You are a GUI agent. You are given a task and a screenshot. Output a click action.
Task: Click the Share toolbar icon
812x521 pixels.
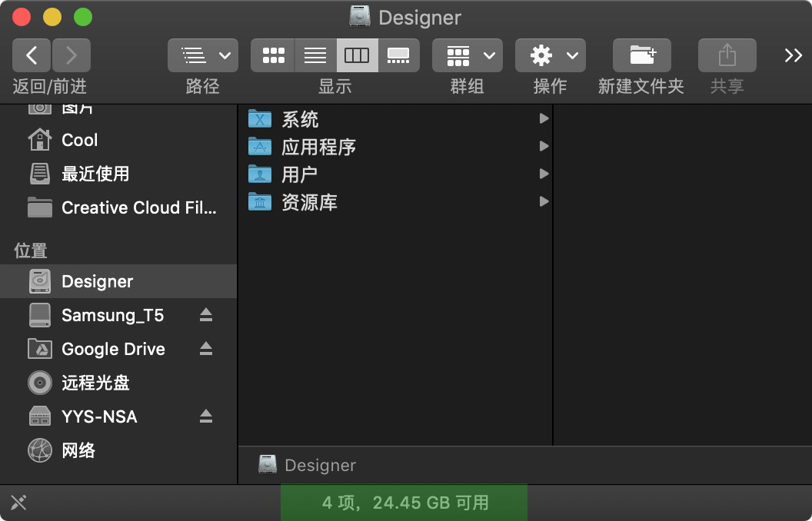tap(727, 55)
